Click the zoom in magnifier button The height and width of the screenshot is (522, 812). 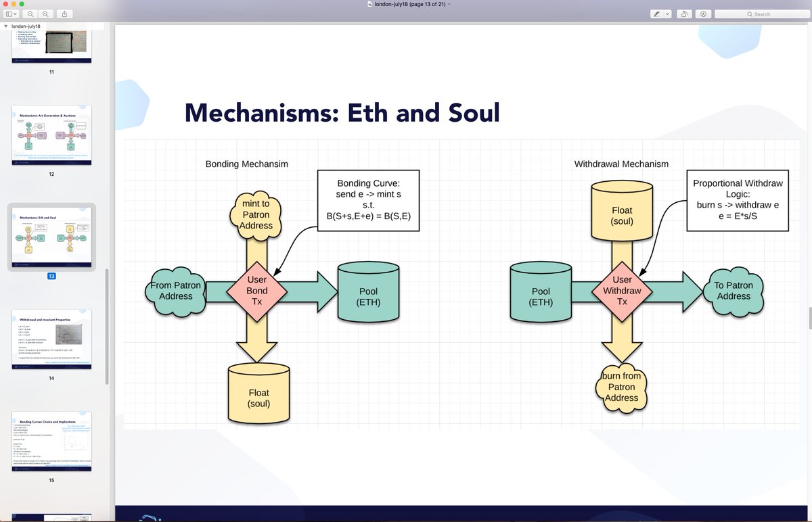[x=45, y=14]
